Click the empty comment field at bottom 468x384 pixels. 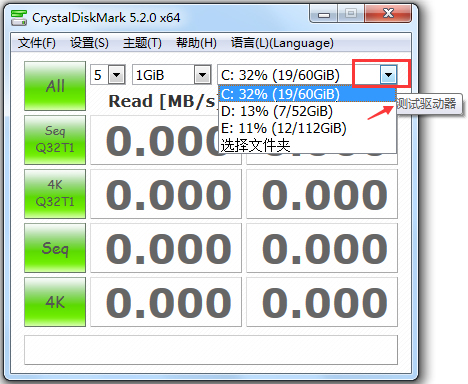pyautogui.click(x=211, y=350)
